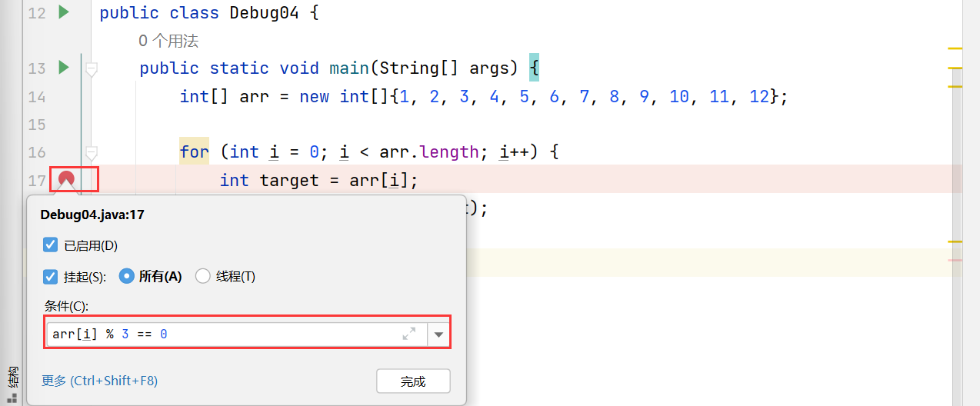Open 更多 (Ctrl+Shift+F8) breakpoint settings link
The height and width of the screenshot is (406, 980).
(99, 381)
